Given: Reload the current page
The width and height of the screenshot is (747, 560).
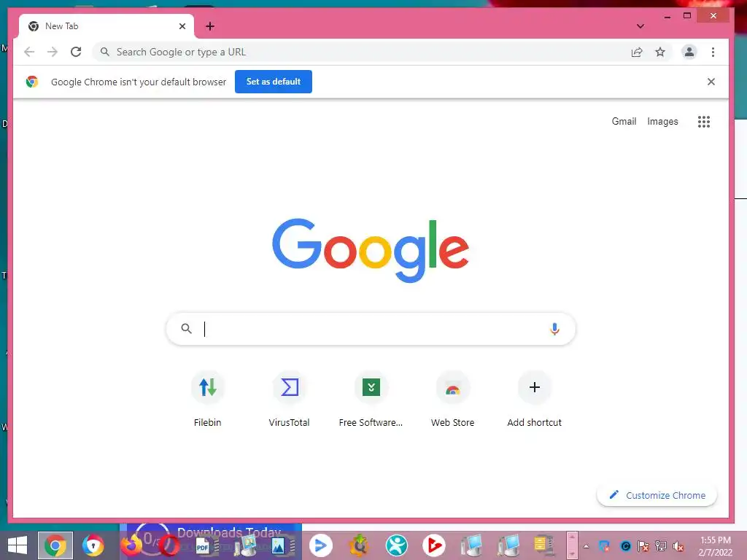Looking at the screenshot, I should coord(76,52).
